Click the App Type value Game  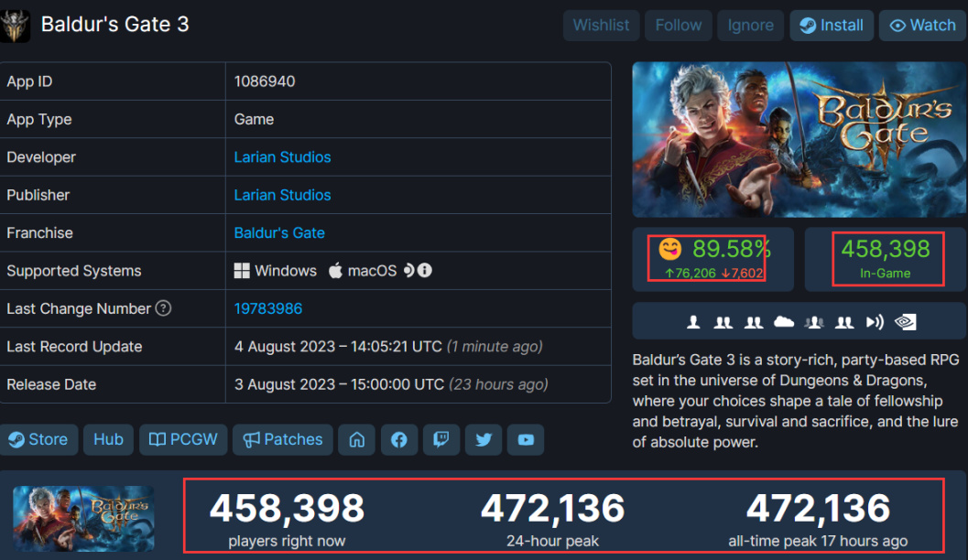coord(254,119)
